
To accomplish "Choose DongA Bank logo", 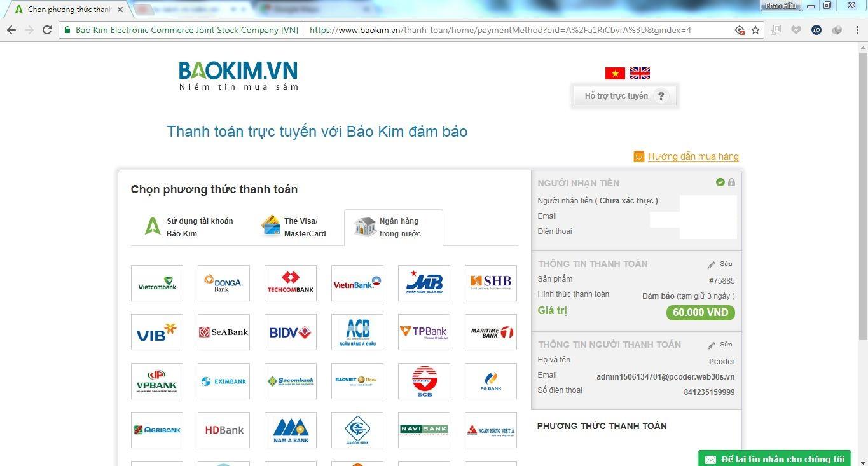I will coord(224,283).
